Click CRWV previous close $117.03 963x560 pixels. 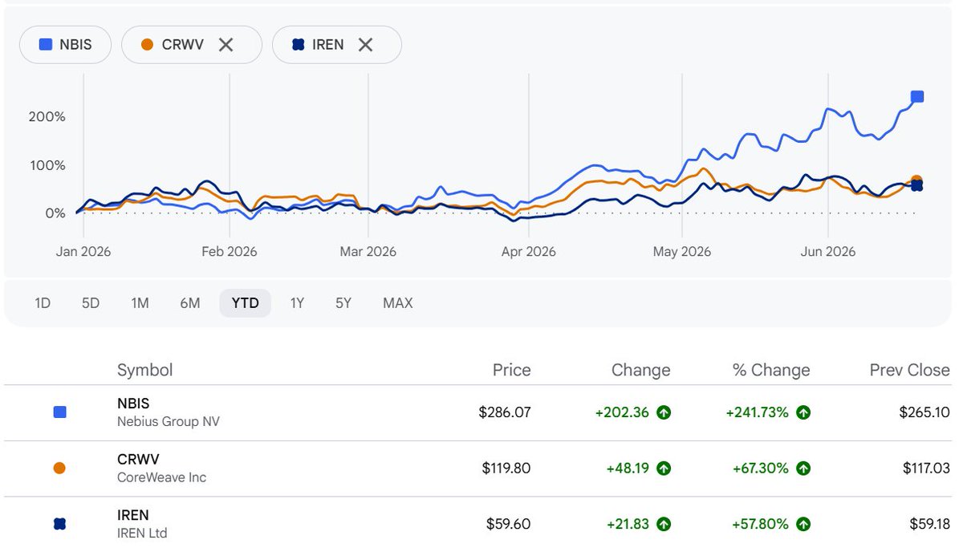925,468
